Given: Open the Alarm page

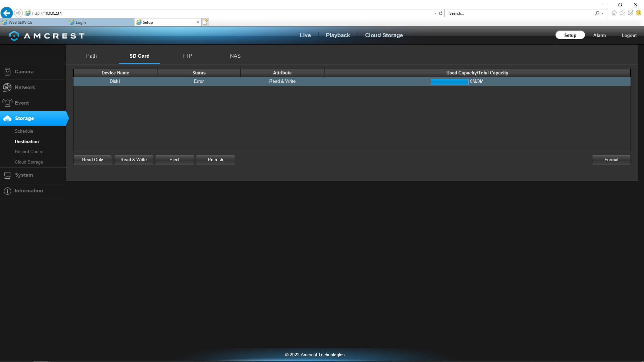Looking at the screenshot, I should click(x=599, y=35).
